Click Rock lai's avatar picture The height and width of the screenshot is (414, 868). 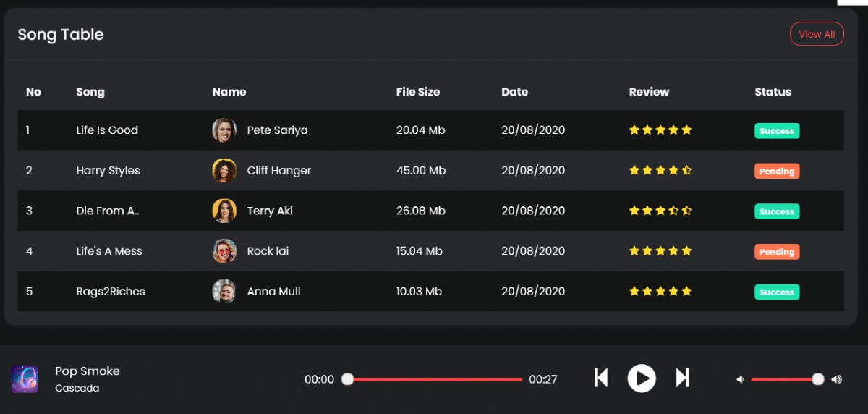(x=224, y=251)
